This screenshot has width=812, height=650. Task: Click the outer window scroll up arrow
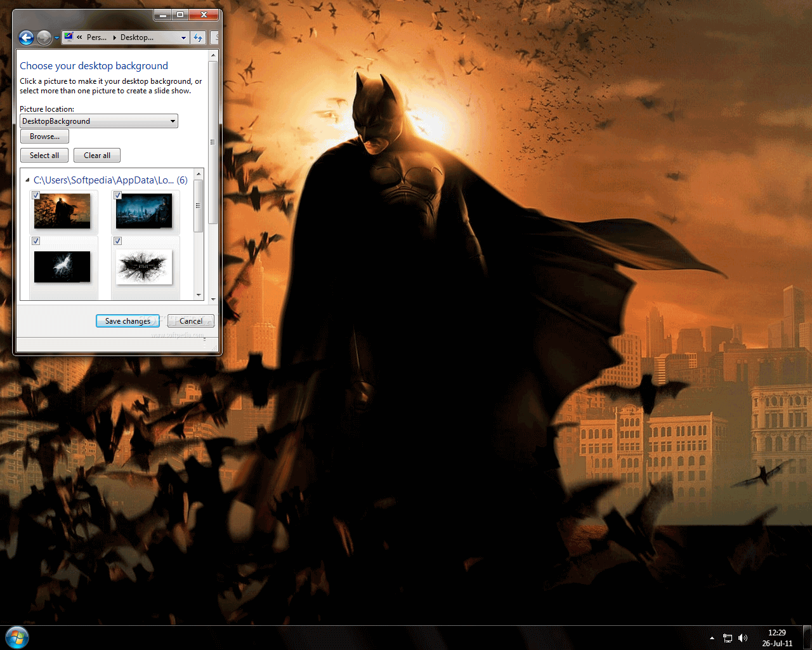click(x=213, y=55)
